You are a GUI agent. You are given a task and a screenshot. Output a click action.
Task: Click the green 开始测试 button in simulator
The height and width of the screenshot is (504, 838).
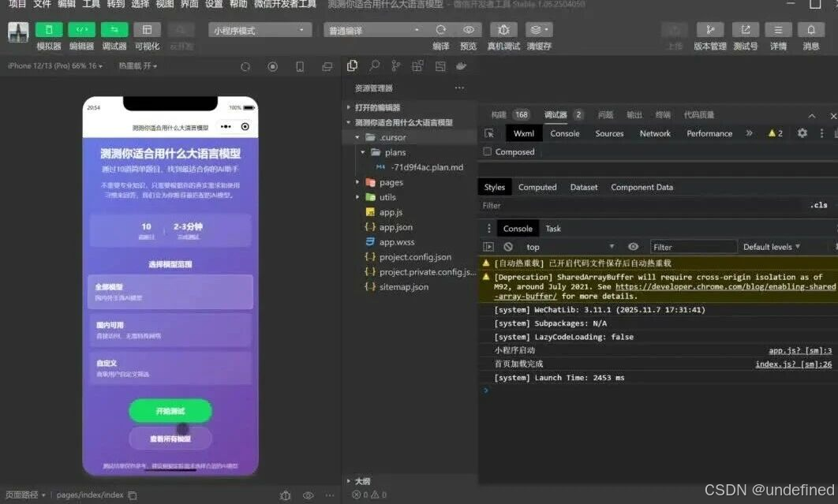click(x=170, y=411)
